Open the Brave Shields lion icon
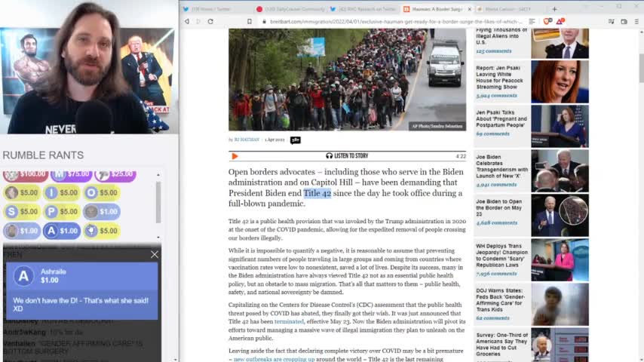 click(547, 21)
